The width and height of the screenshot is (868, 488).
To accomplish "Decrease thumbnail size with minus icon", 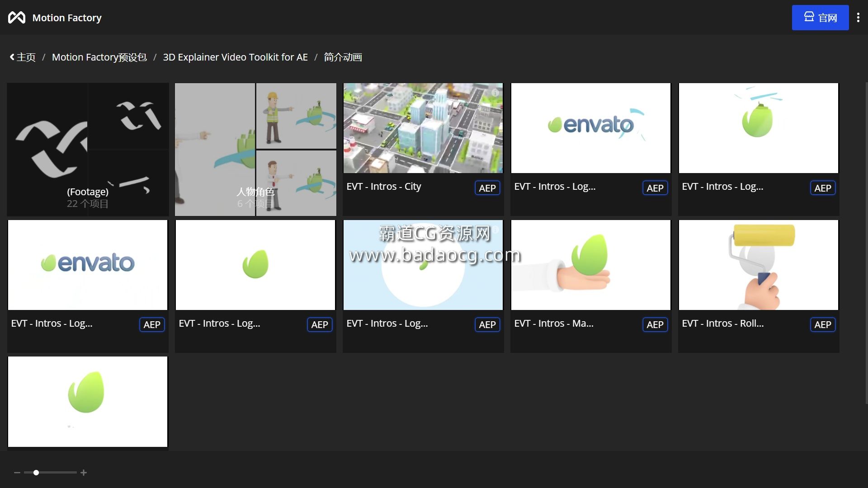I will [17, 473].
